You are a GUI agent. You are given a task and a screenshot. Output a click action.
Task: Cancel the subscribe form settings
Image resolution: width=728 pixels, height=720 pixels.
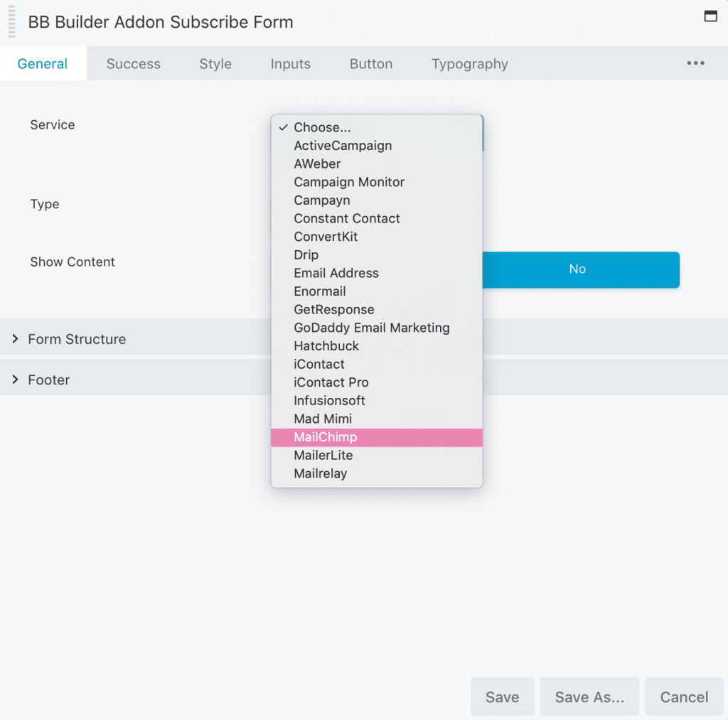click(x=684, y=697)
